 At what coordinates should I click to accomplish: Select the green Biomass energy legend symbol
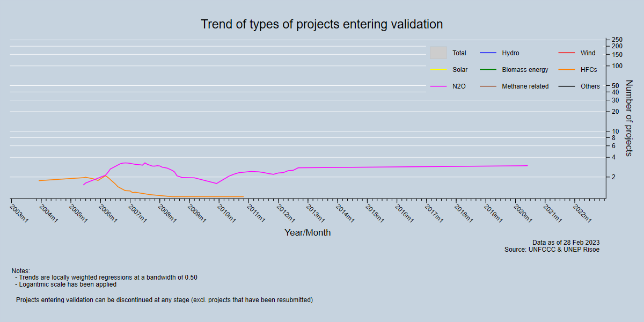488,69
